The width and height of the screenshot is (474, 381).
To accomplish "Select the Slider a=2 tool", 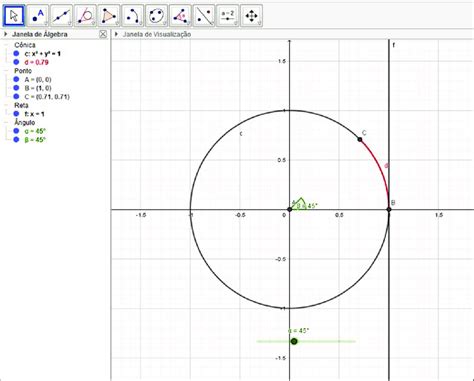I will pos(228,16).
